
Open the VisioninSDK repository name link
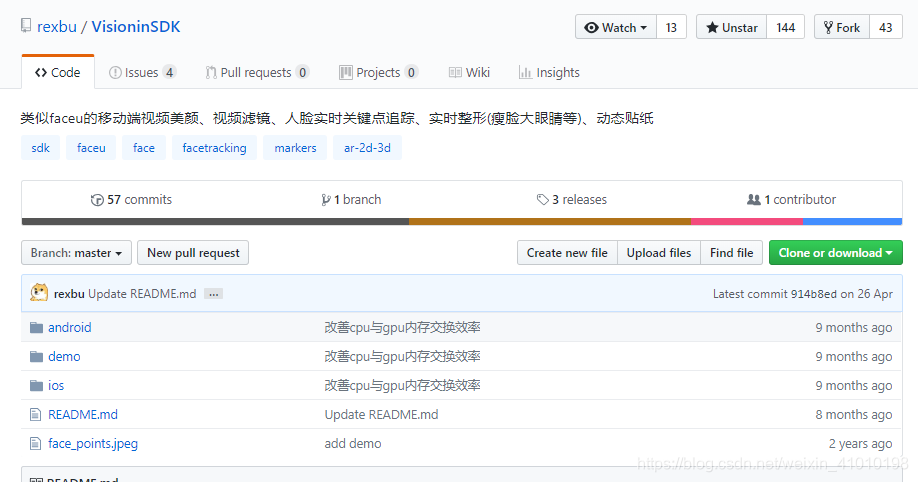[x=136, y=27]
